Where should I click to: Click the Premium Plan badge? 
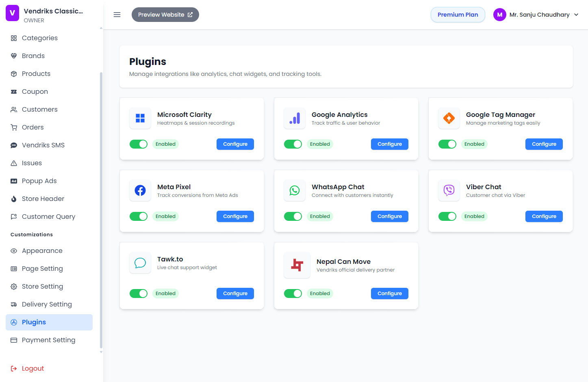(458, 14)
